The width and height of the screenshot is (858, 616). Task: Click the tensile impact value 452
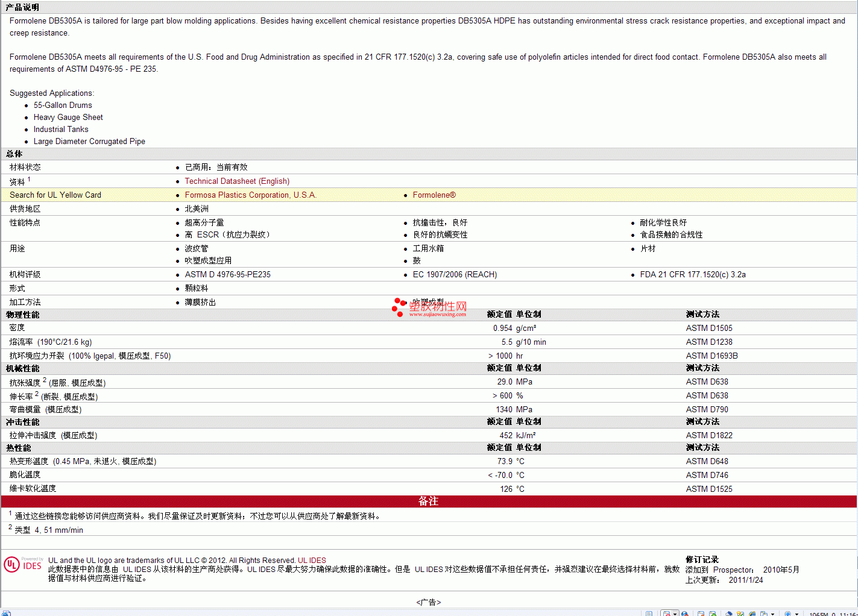[x=506, y=436]
